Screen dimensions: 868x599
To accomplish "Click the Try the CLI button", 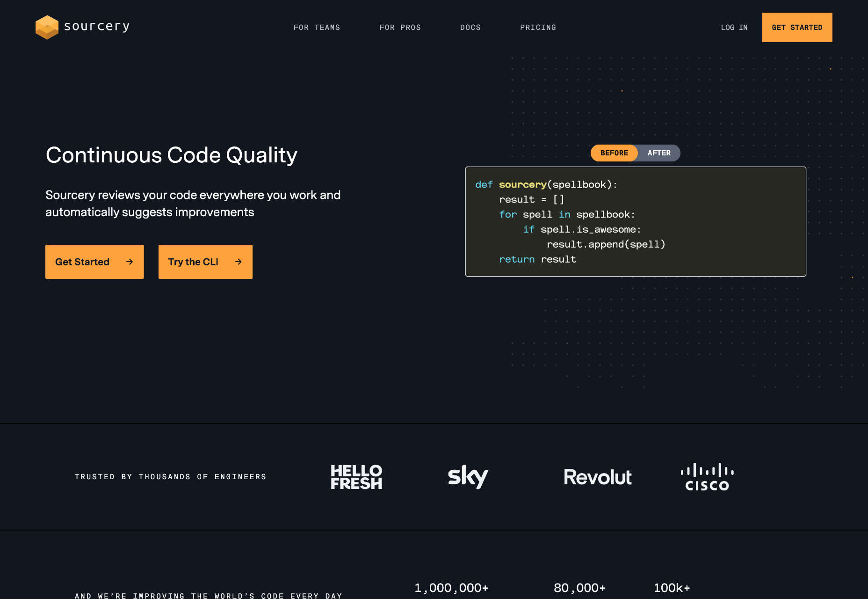I will pyautogui.click(x=205, y=262).
